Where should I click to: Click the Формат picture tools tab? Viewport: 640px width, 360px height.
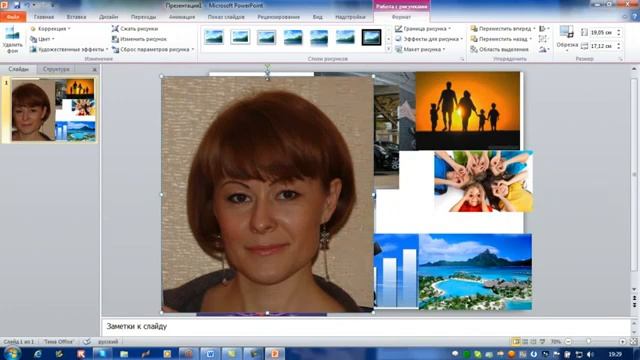coord(401,17)
